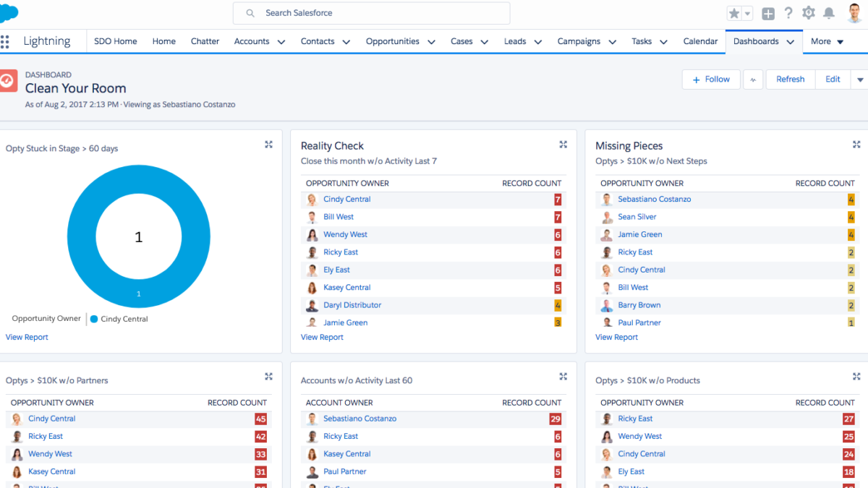Open the Dashboards tab dropdown chevron

point(790,42)
